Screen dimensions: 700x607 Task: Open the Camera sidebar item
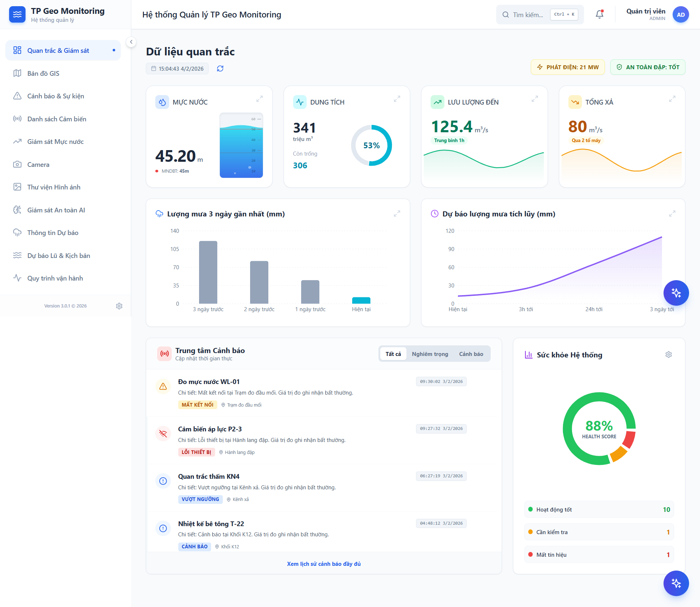tap(38, 165)
